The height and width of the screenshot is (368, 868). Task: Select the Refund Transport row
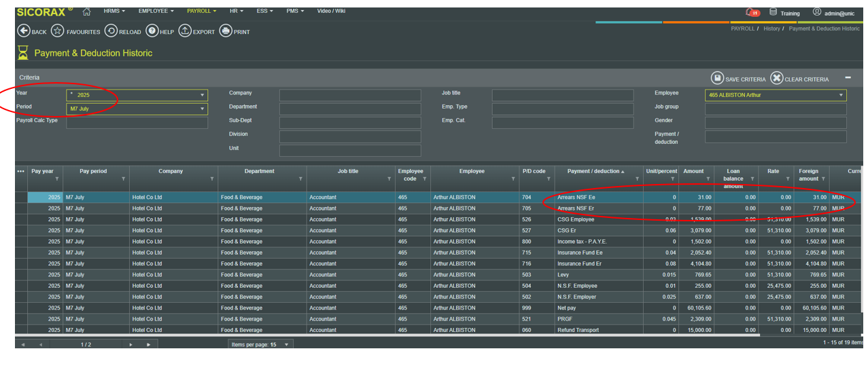(x=438, y=330)
